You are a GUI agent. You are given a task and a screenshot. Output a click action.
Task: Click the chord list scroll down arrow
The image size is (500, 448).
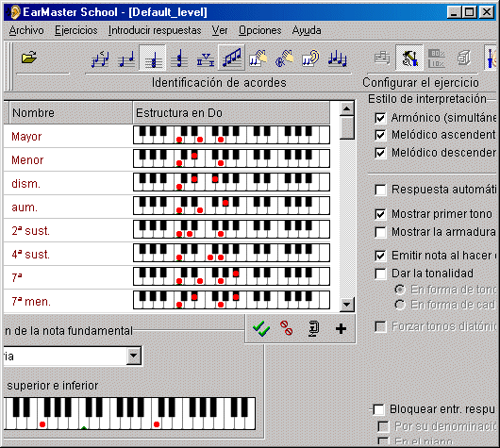click(347, 305)
